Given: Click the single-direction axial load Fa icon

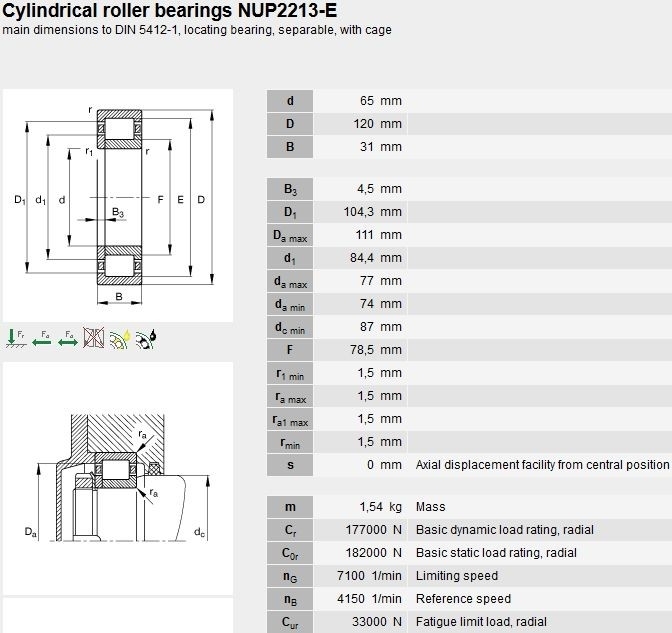Looking at the screenshot, I should click(42, 339).
